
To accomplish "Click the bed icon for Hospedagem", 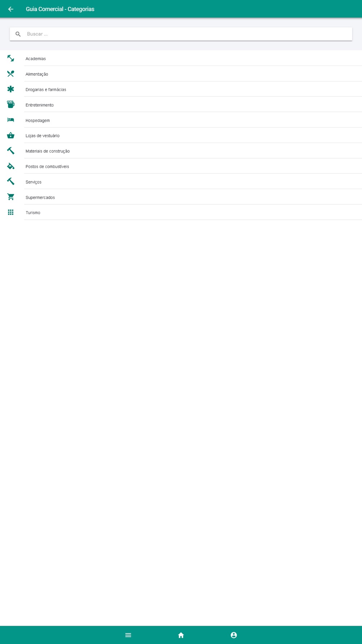I will (11, 120).
